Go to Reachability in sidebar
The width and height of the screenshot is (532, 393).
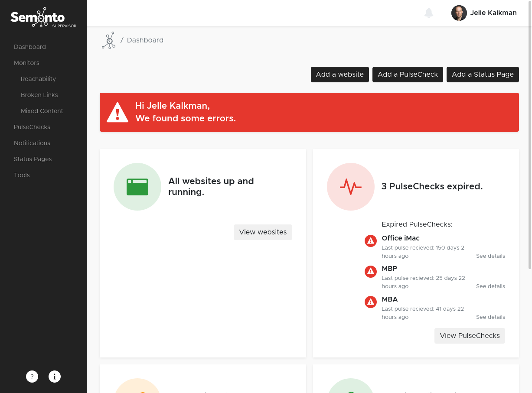tap(38, 79)
